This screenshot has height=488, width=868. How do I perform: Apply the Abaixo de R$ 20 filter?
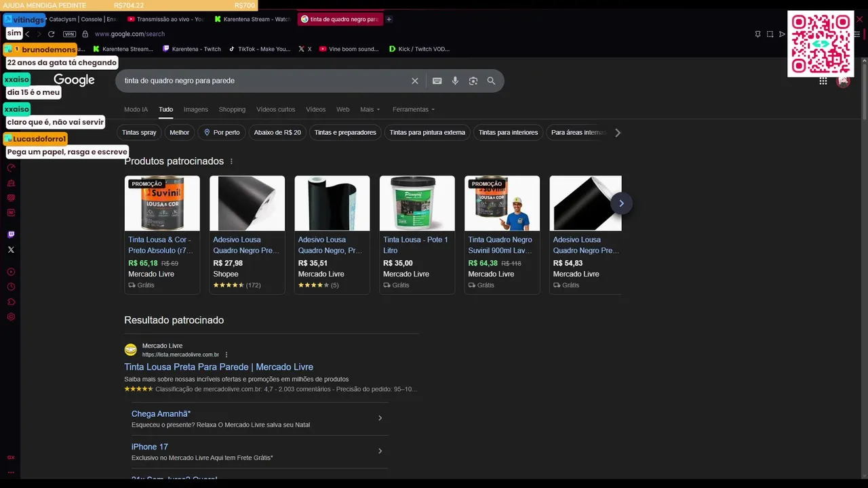(277, 132)
